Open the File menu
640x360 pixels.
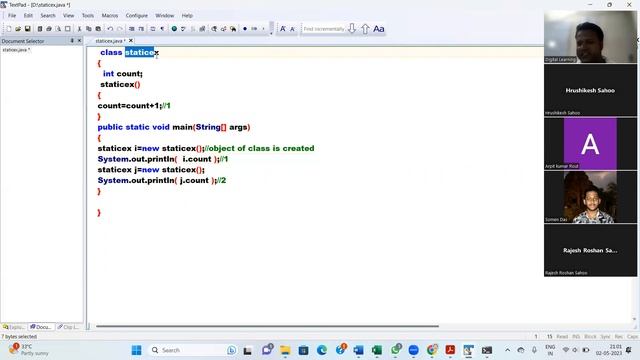click(x=12, y=16)
